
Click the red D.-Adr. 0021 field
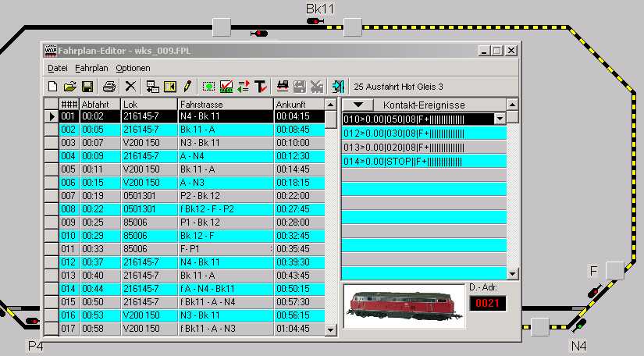(x=486, y=304)
